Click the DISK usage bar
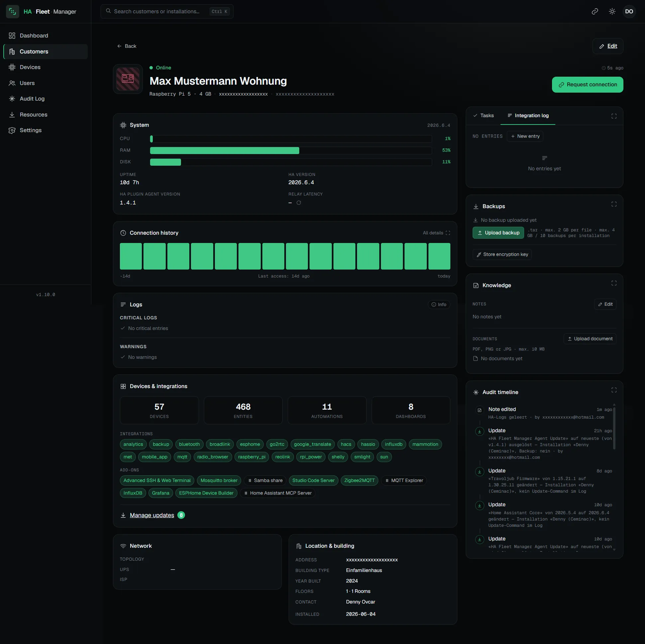 click(291, 162)
